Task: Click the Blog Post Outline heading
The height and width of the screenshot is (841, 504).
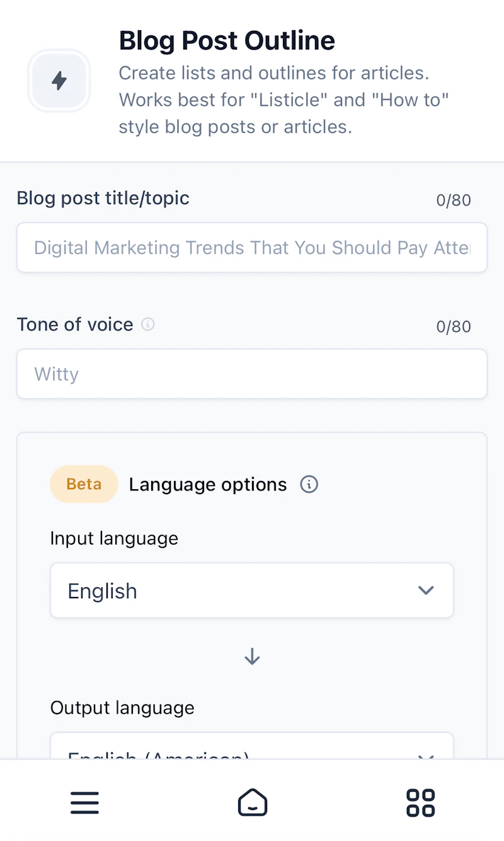Action: 227,41
